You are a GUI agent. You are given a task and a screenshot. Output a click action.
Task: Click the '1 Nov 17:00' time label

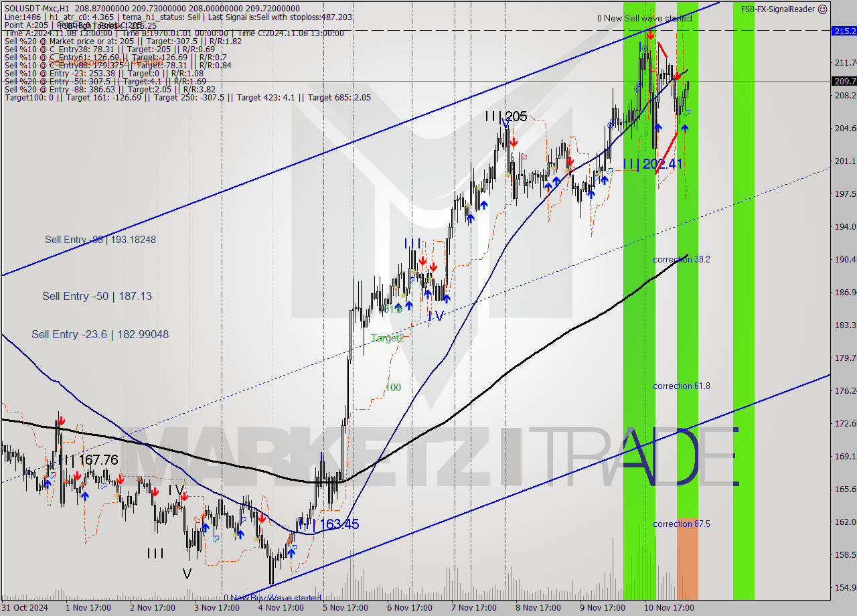point(88,608)
